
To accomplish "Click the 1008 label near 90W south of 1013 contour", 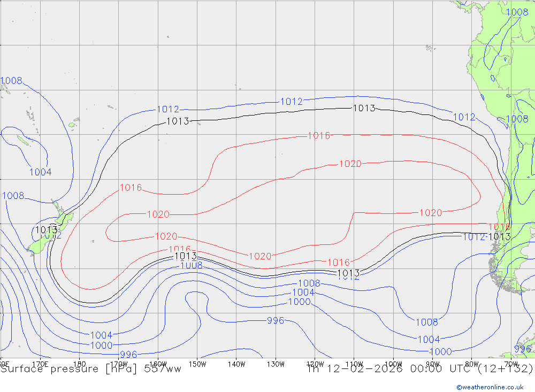I will pyautogui.click(x=427, y=322).
